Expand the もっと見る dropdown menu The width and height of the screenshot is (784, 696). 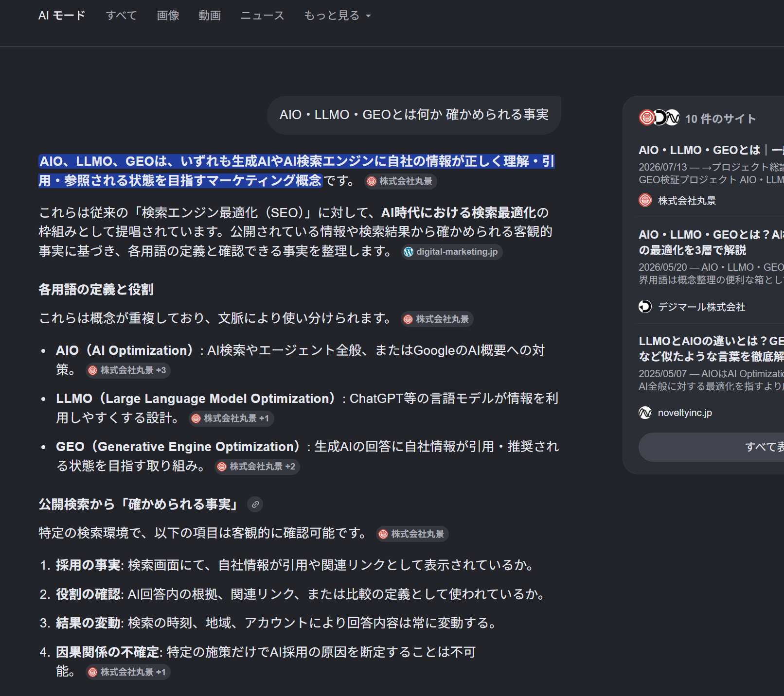[x=338, y=16]
